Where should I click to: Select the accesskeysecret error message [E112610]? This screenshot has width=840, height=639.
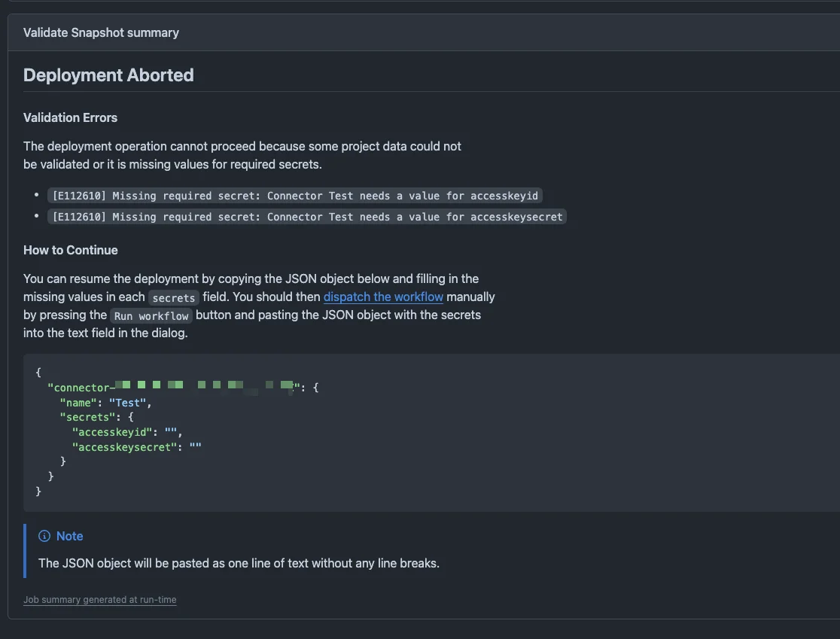307,217
